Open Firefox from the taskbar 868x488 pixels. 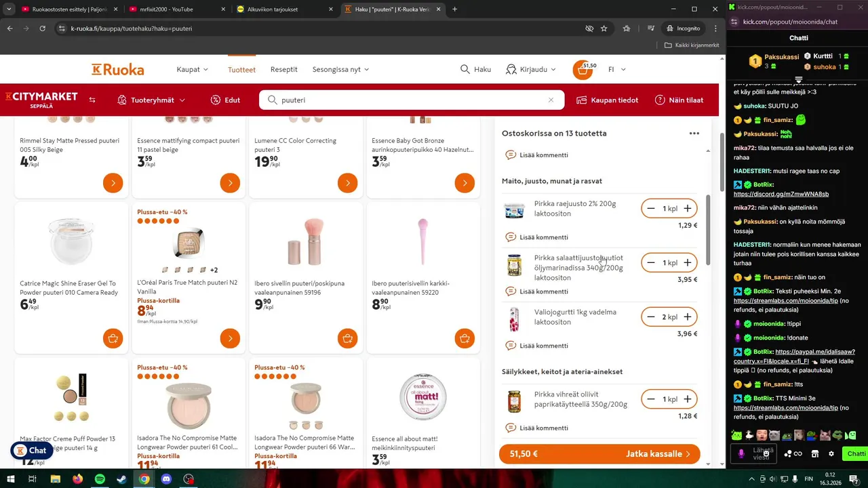point(77,479)
